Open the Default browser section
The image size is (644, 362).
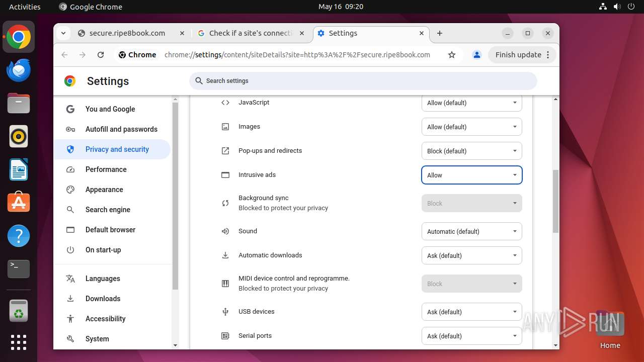tap(112, 230)
